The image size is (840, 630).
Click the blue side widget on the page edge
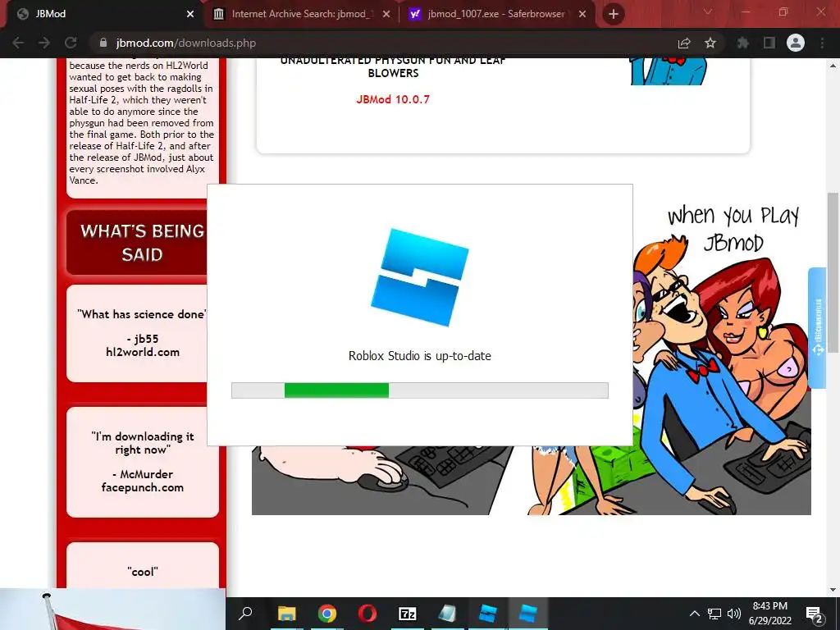tap(818, 328)
